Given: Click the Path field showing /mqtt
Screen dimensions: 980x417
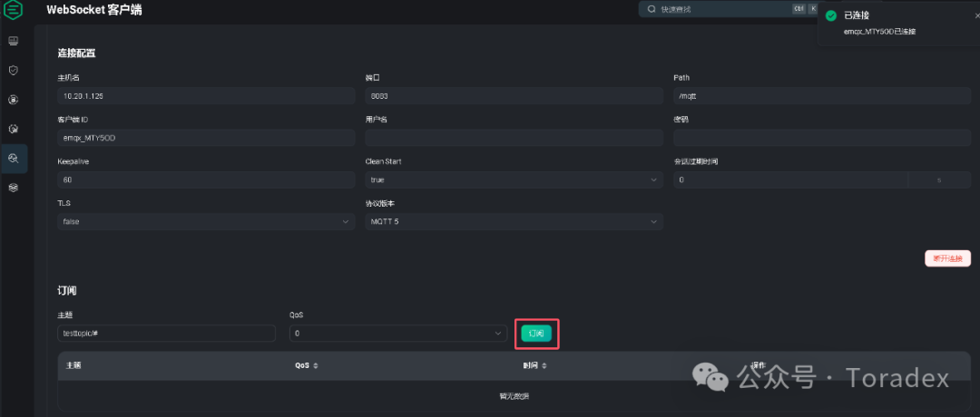Looking at the screenshot, I should pos(822,95).
